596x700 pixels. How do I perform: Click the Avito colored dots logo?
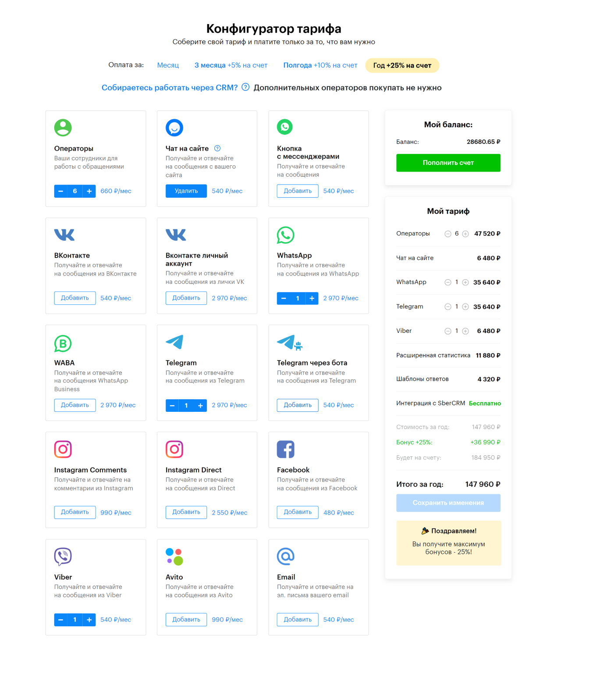point(174,557)
